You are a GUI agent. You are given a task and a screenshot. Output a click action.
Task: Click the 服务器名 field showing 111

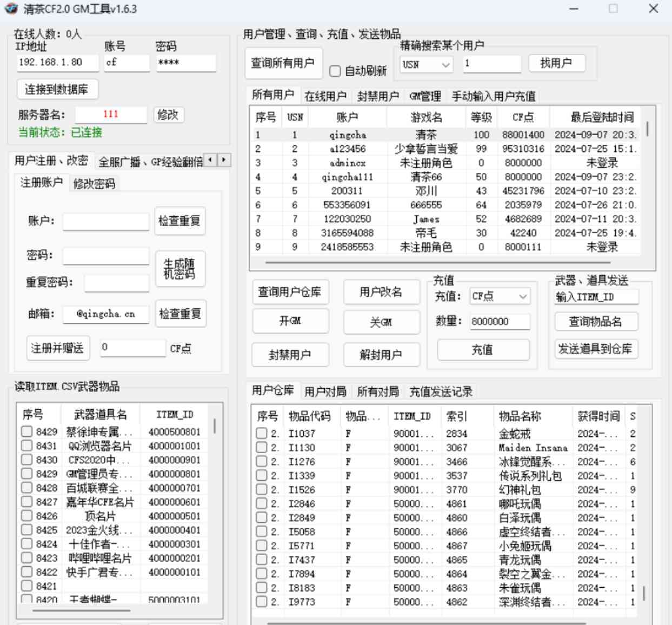point(111,114)
